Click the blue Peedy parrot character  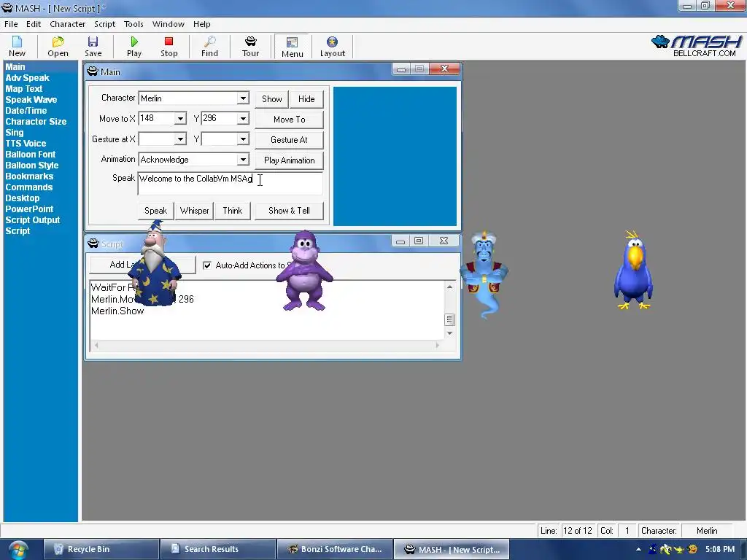(634, 271)
